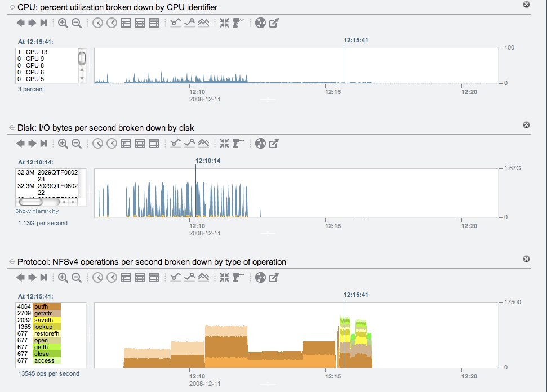Show one hour view on the CPU graph

[112, 23]
